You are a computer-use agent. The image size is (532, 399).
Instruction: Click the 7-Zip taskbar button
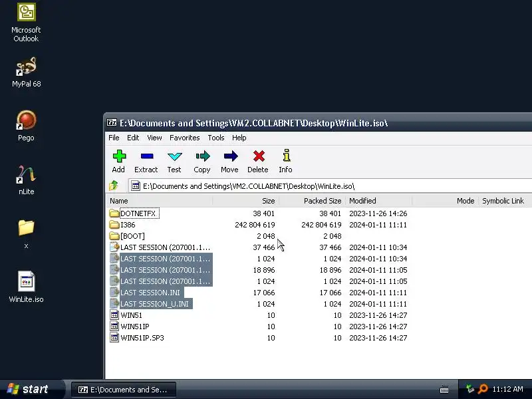tap(124, 390)
